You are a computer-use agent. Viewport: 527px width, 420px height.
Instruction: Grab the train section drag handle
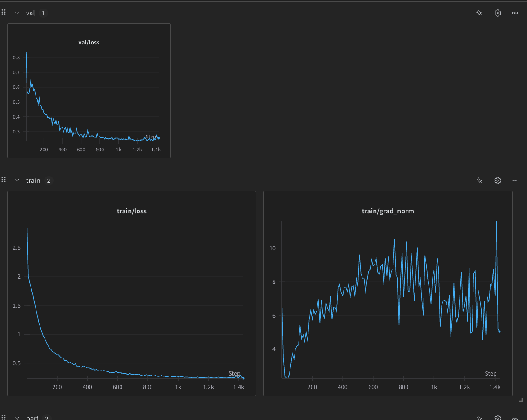click(4, 180)
